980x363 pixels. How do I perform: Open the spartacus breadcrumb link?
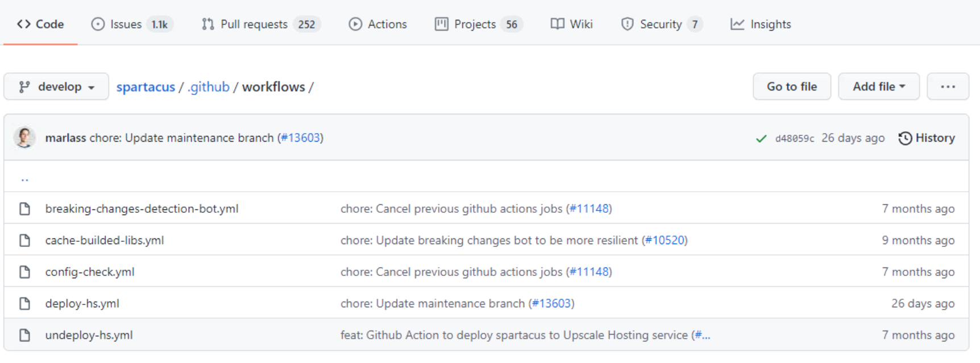pos(146,87)
